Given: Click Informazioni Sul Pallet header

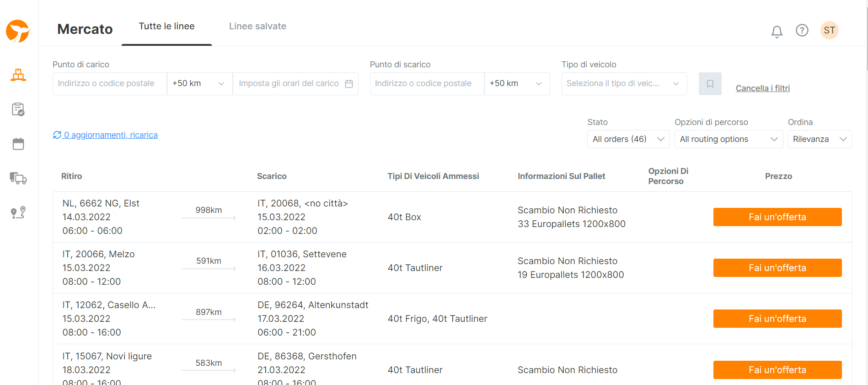Looking at the screenshot, I should pos(561,176).
